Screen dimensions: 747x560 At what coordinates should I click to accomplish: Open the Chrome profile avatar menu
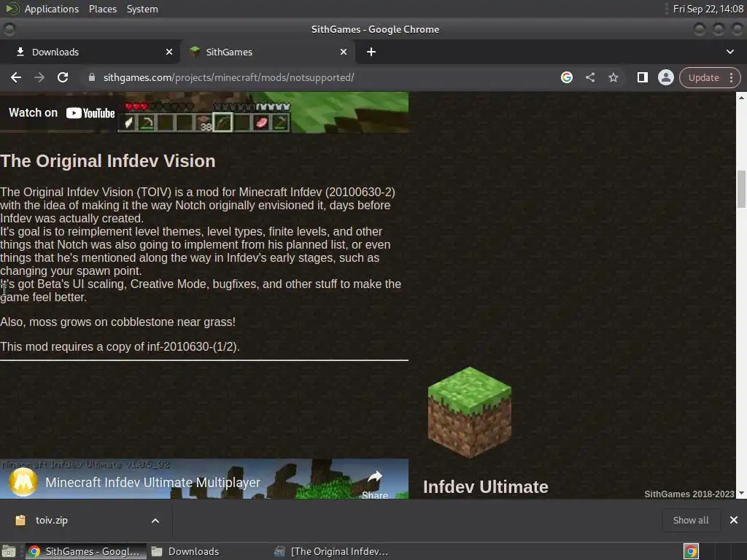click(665, 77)
